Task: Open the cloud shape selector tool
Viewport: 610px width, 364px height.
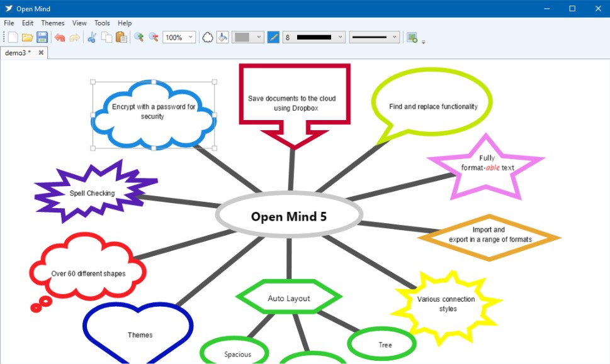Action: point(208,37)
